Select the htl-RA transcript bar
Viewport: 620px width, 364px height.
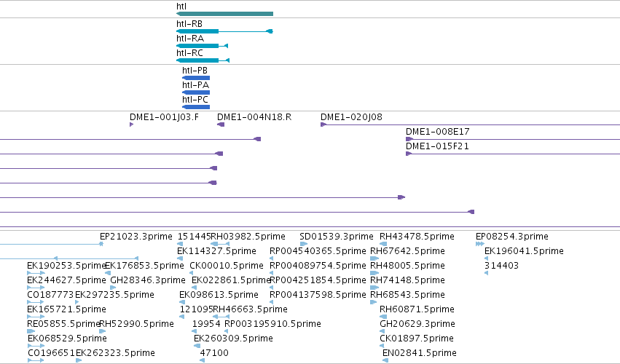coord(202,46)
